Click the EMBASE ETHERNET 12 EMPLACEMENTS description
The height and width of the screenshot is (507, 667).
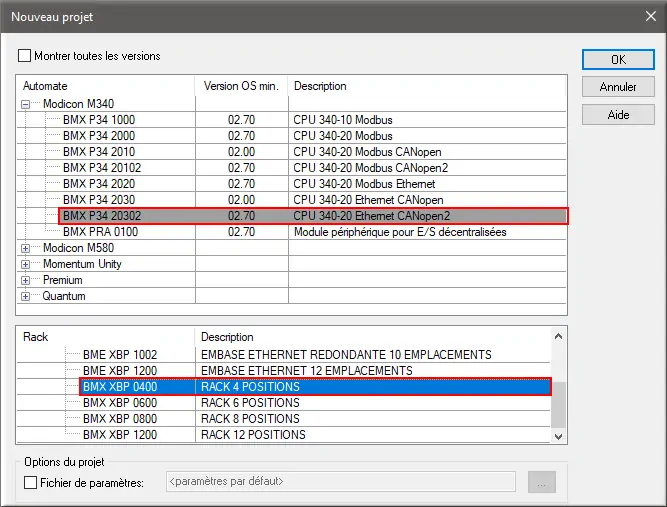[x=307, y=371]
